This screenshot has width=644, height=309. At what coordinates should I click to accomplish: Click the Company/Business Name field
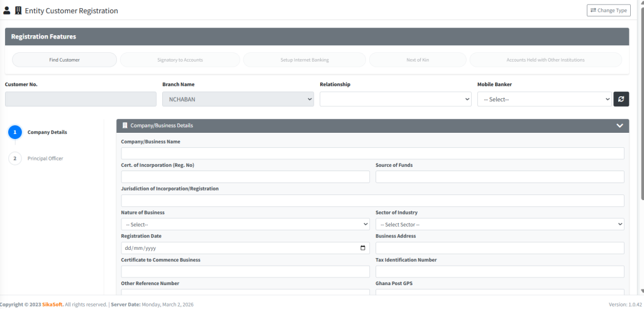tap(372, 154)
